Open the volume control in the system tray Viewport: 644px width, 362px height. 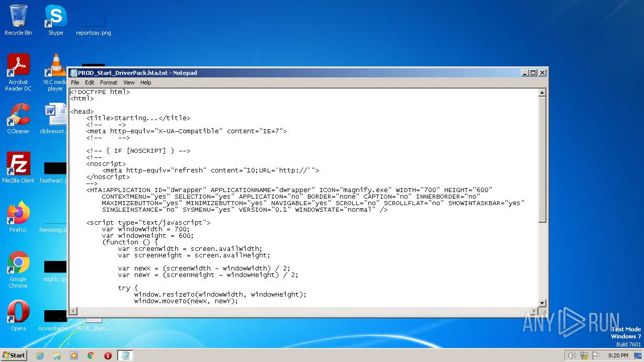pos(572,355)
